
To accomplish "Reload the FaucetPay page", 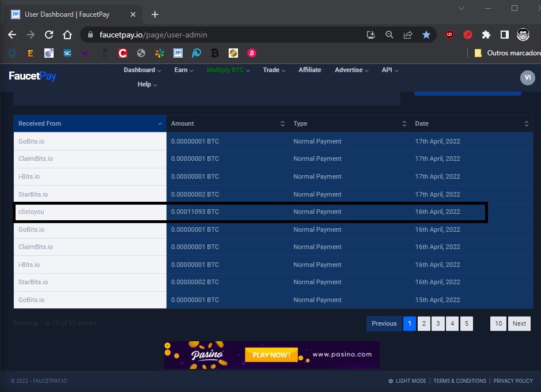I will click(x=49, y=35).
